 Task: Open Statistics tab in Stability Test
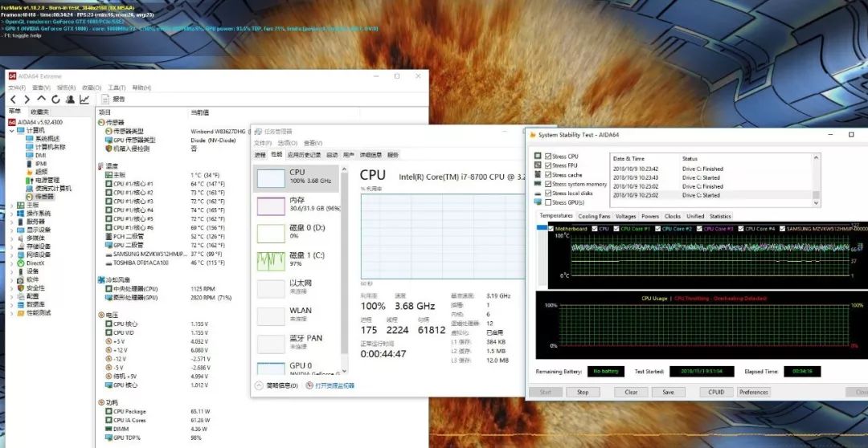tap(719, 216)
